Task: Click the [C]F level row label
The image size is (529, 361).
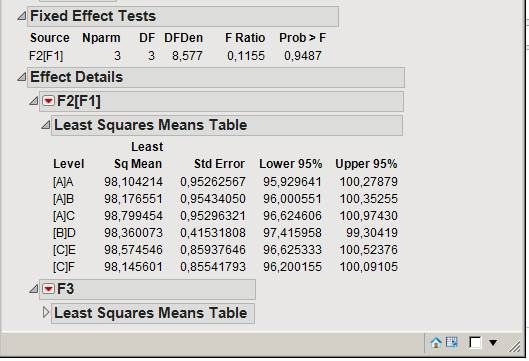Action: 64,267
